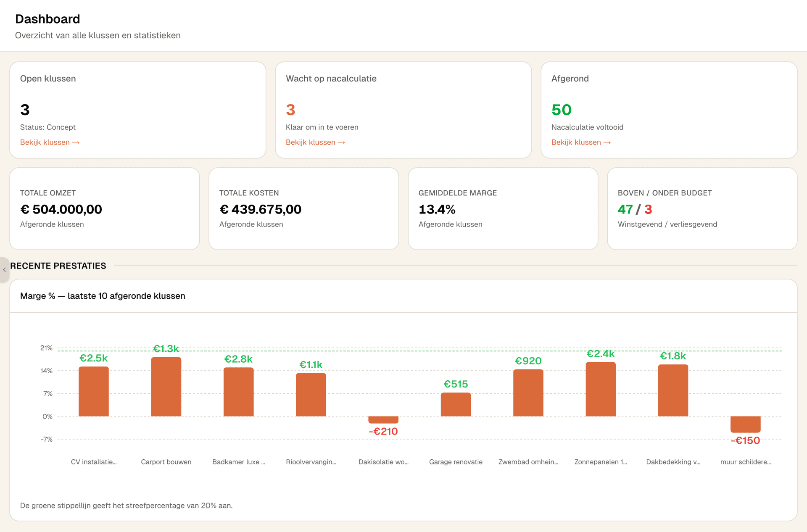The image size is (807, 532).
Task: Click the red -€150 value label
Action: 746,440
